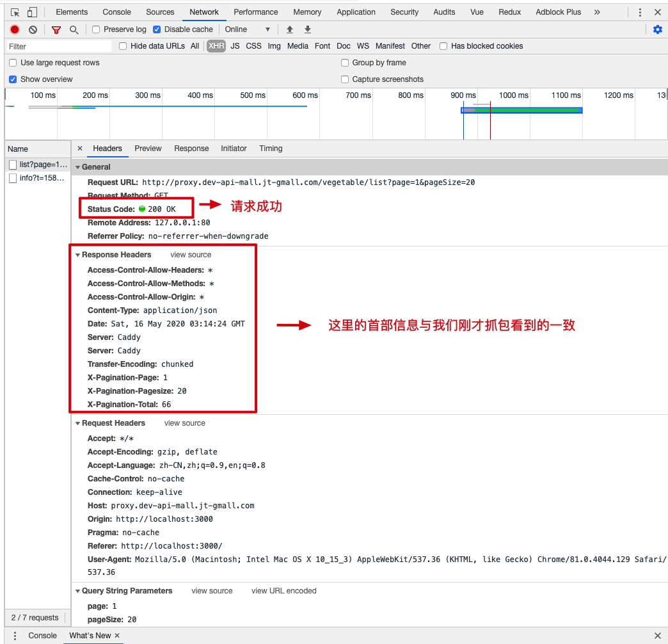This screenshot has width=668, height=644.
Task: Open DevTools settings gear
Action: [658, 29]
